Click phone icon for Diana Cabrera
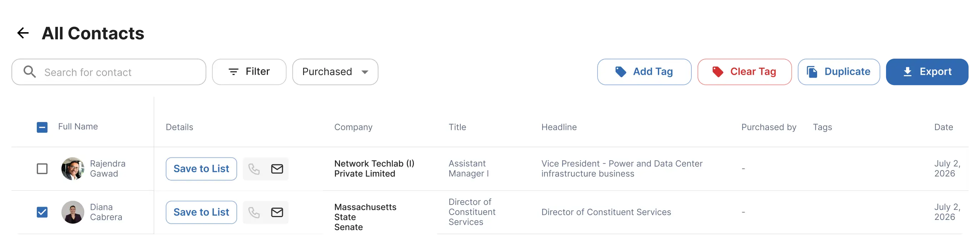Viewport: 980px width, 246px height. (254, 212)
